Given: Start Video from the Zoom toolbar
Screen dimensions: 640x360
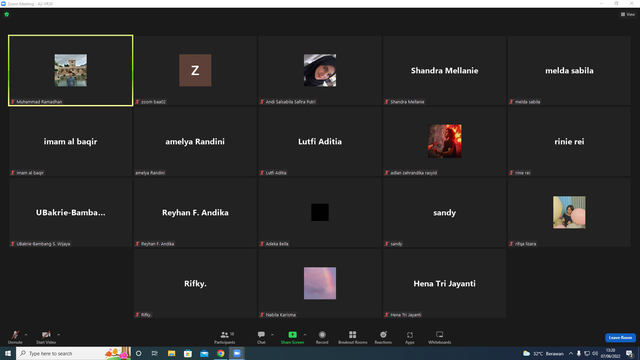Looking at the screenshot, I should (x=46, y=337).
